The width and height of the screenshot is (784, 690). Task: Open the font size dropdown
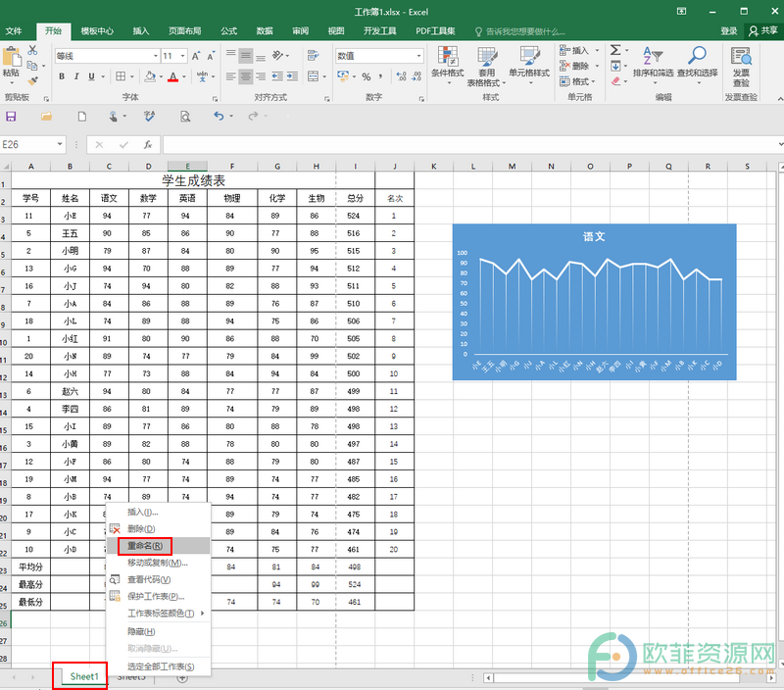[182, 56]
